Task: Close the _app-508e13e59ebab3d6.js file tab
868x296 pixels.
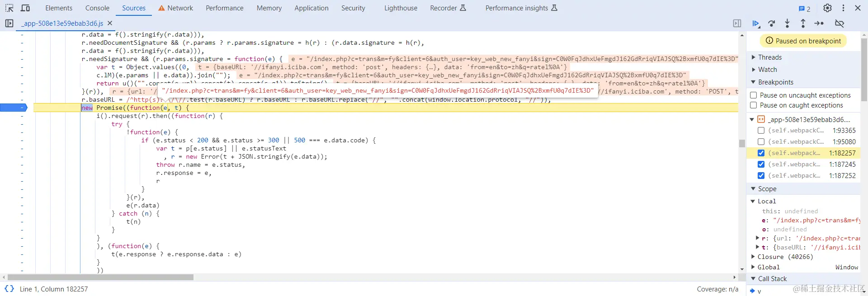Action: point(110,23)
